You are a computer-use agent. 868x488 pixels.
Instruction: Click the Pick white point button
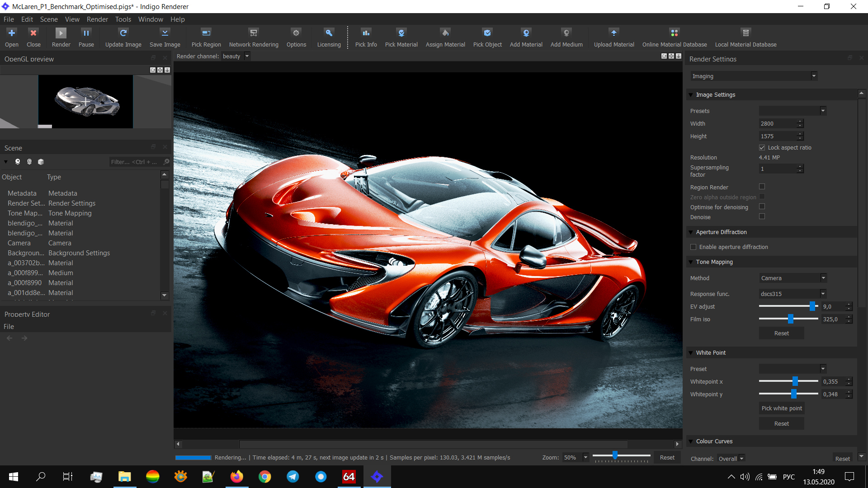[781, 408]
